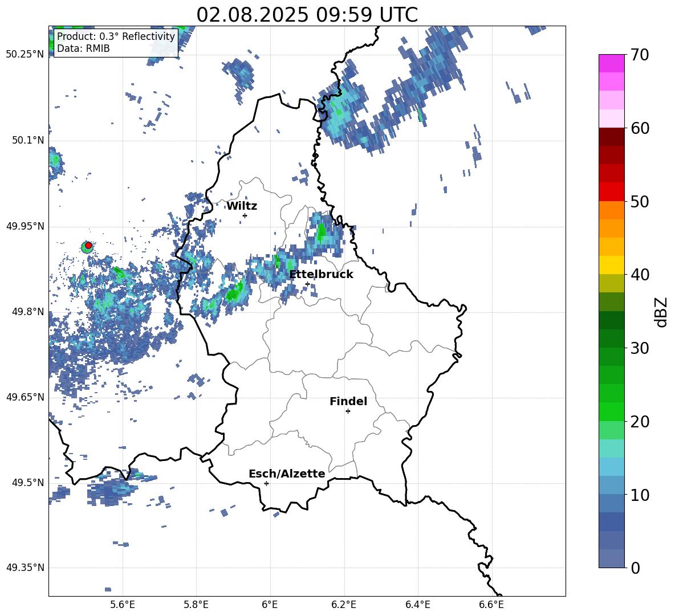This screenshot has width=675, height=616.
Task: Click the 30 tick label on colorbar
Action: 640,348
